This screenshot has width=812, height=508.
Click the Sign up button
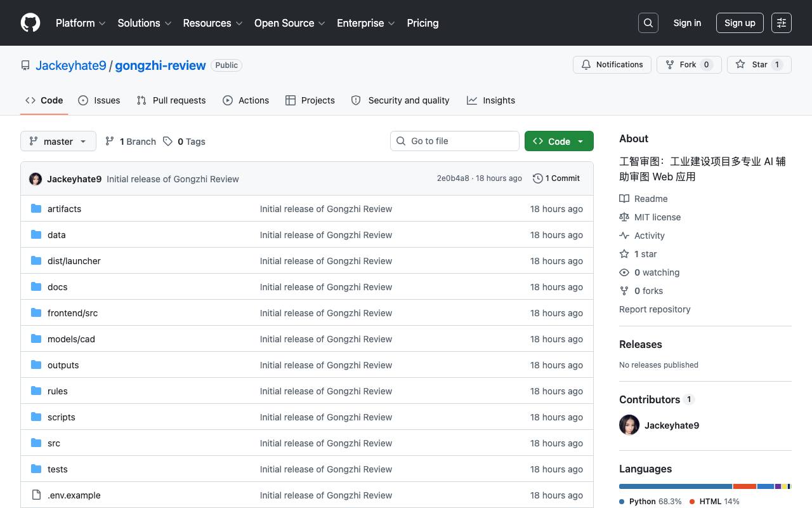740,23
